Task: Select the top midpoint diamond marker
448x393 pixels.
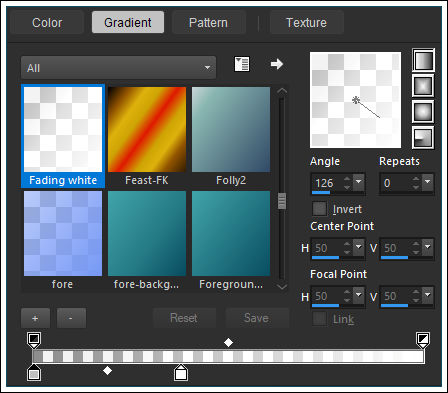Action: (228, 342)
